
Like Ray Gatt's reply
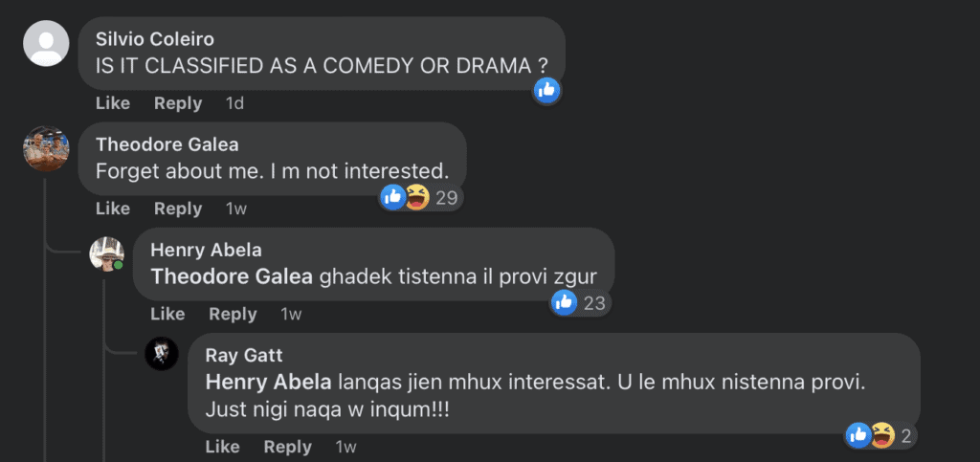pos(222,447)
